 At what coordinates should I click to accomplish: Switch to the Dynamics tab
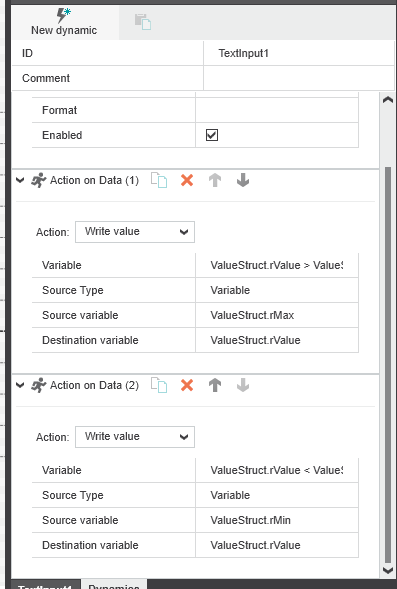(x=114, y=585)
